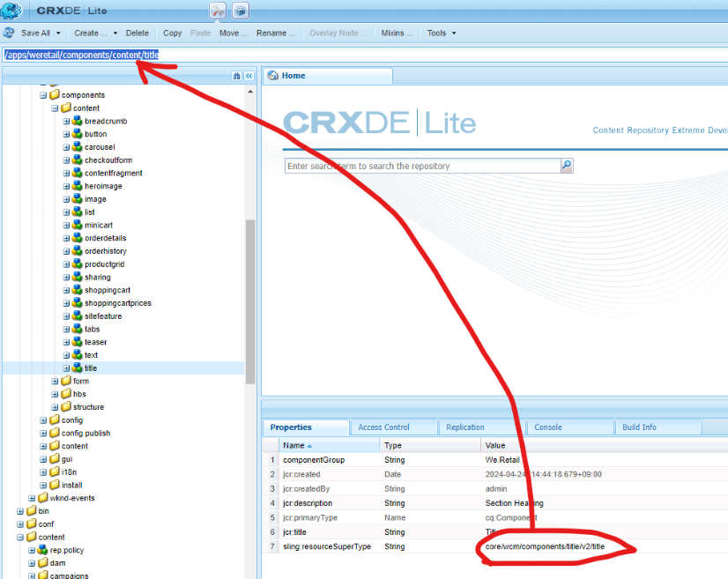728x579 pixels.
Task: Expand the title component node
Action: (66, 368)
